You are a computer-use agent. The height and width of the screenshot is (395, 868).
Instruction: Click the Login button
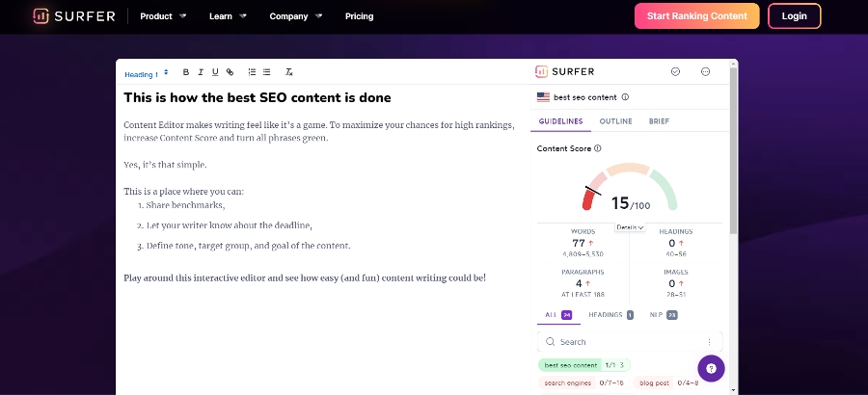(x=794, y=16)
